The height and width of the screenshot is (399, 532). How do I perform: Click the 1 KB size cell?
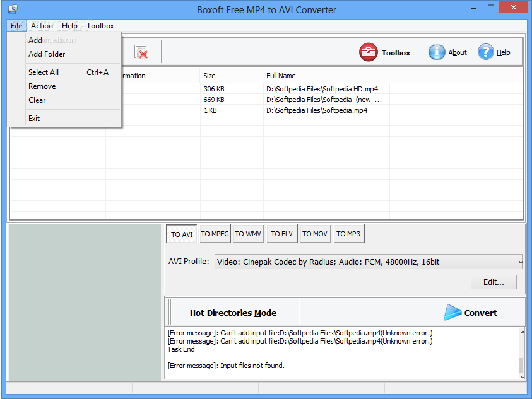tap(210, 110)
